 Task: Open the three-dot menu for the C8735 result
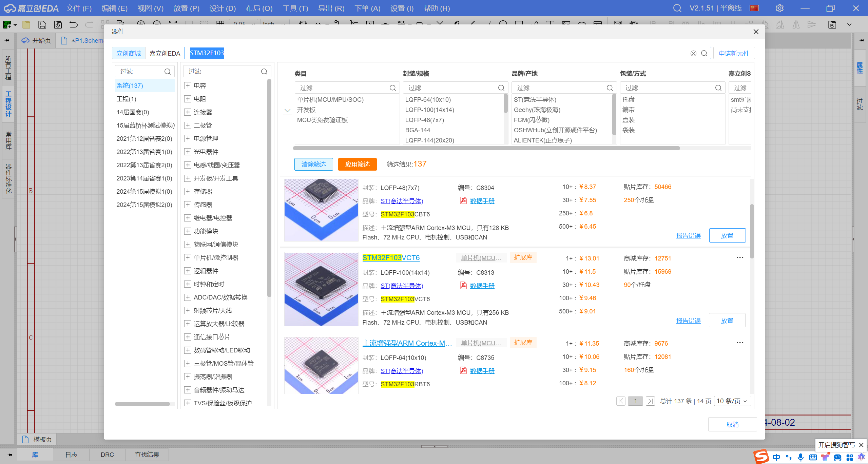click(x=740, y=343)
